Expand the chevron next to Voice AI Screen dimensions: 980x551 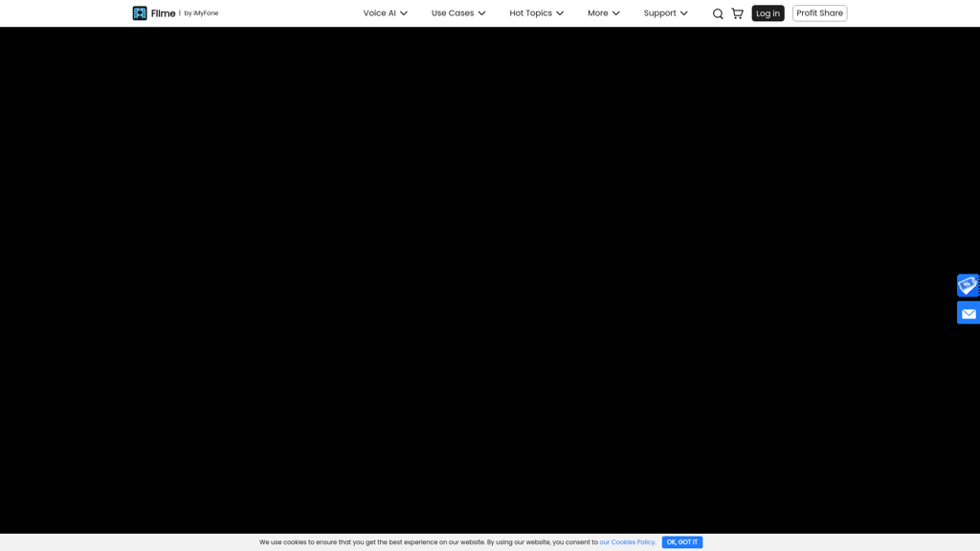(x=404, y=13)
